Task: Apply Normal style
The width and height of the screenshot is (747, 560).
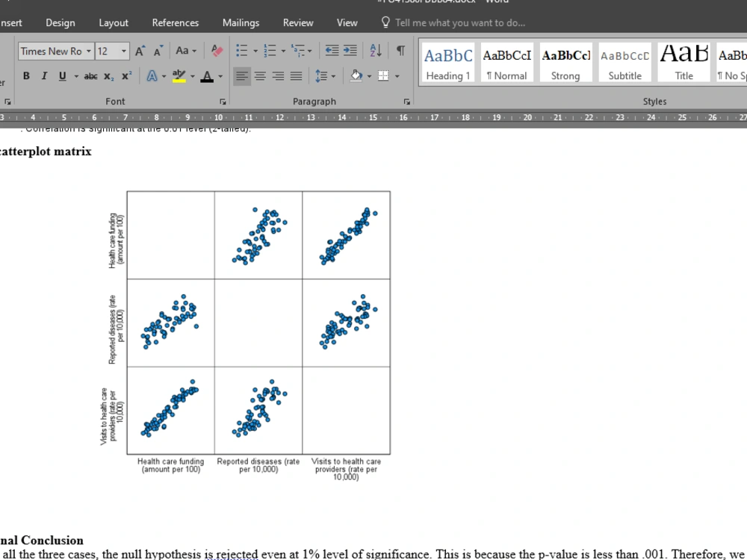Action: point(507,63)
